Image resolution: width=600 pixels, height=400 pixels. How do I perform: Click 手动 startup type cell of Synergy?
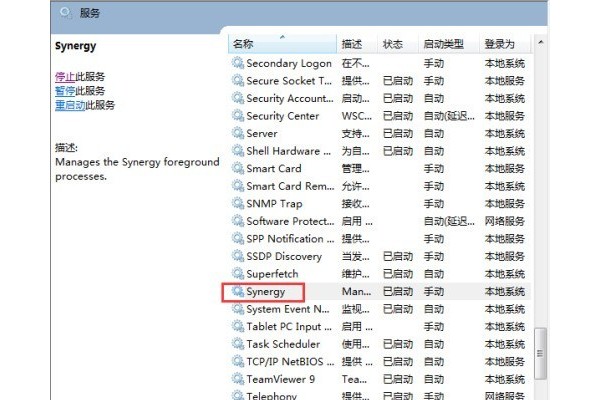[434, 292]
